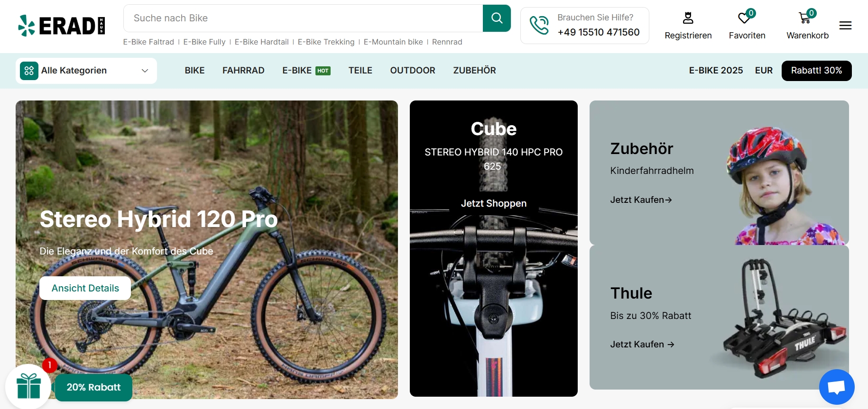868x409 pixels.
Task: Open the Warenkorb cart icon
Action: [x=805, y=18]
